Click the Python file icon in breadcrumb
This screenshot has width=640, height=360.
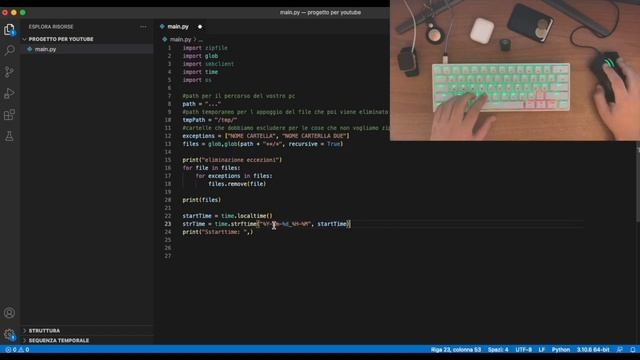(164, 40)
